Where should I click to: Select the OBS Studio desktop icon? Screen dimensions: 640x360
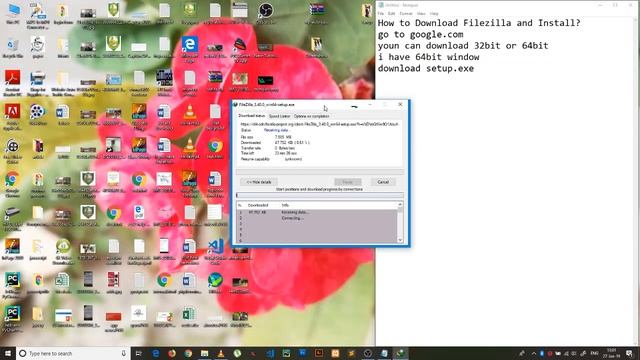pyautogui.click(x=265, y=13)
